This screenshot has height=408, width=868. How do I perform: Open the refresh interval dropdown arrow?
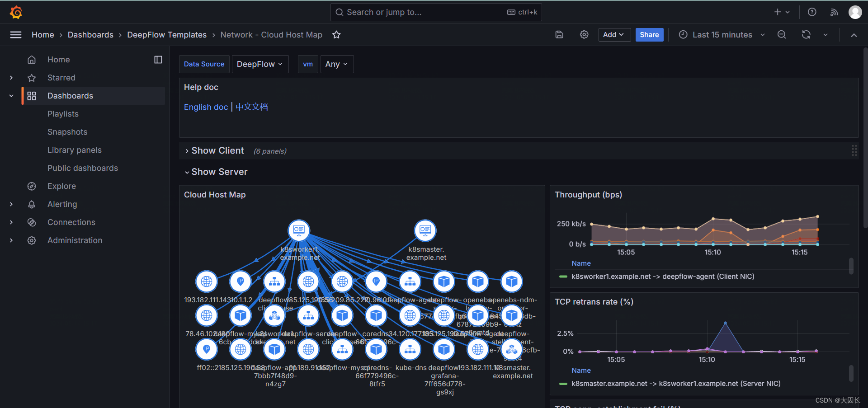(x=826, y=35)
